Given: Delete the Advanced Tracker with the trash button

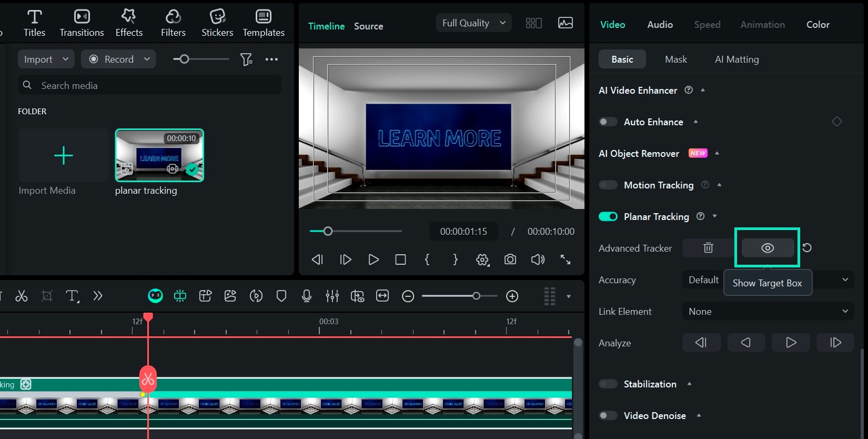Looking at the screenshot, I should coord(708,248).
